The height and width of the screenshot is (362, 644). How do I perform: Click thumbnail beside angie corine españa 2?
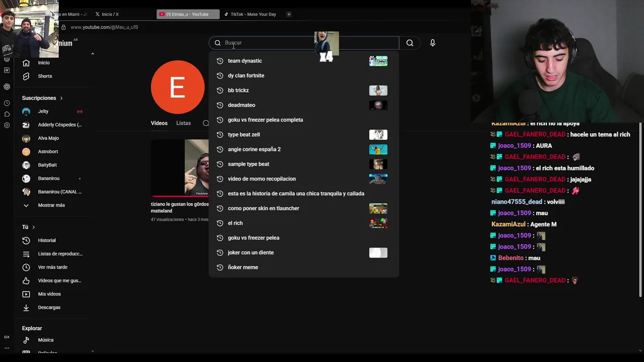pos(378,149)
